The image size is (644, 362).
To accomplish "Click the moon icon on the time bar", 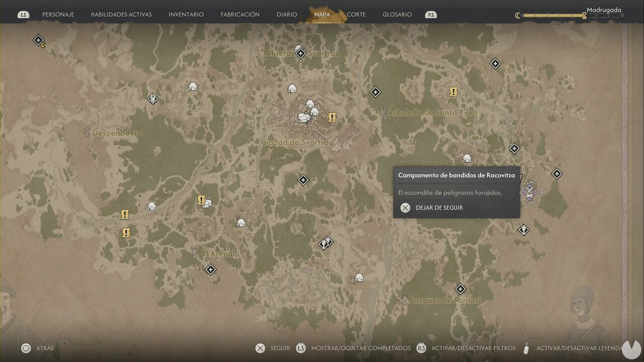I will [x=518, y=16].
